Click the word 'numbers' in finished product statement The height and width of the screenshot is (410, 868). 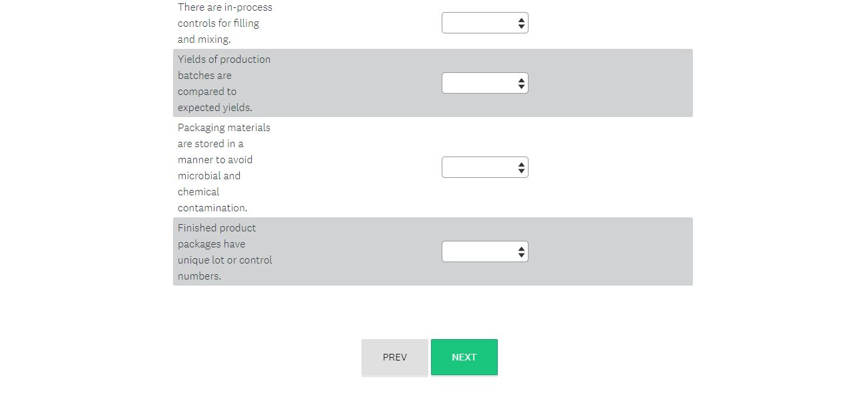pos(198,276)
